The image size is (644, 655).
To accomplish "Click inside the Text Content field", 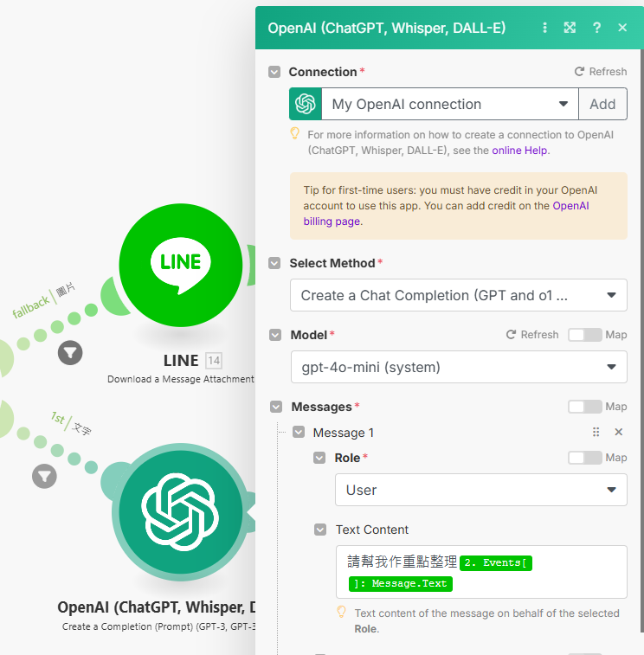I will pyautogui.click(x=481, y=572).
